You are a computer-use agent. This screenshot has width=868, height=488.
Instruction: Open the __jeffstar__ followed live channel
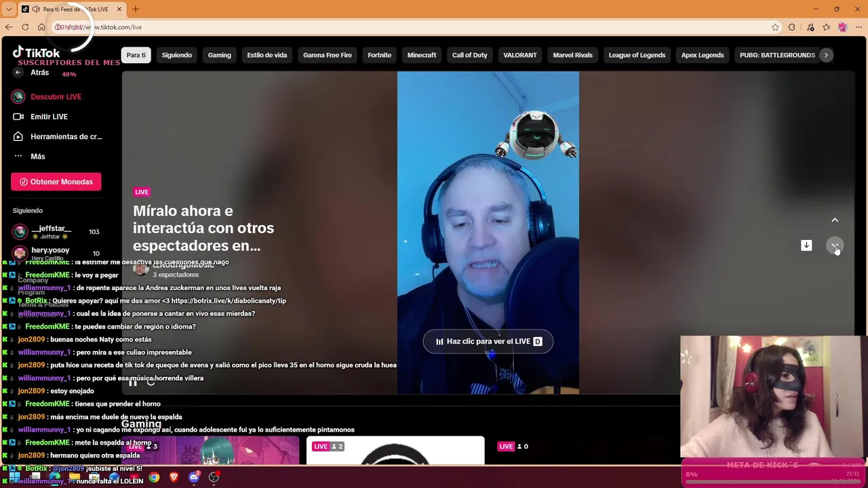click(x=56, y=232)
